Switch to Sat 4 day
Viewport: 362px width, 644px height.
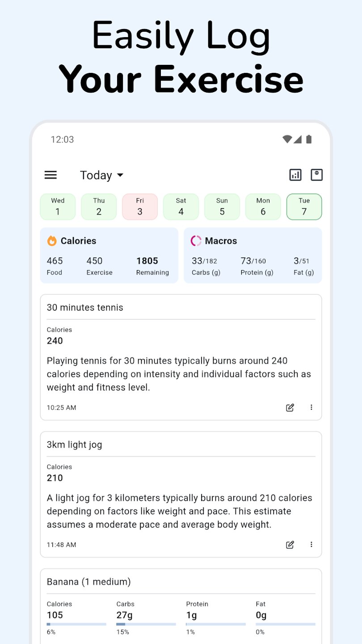click(181, 207)
